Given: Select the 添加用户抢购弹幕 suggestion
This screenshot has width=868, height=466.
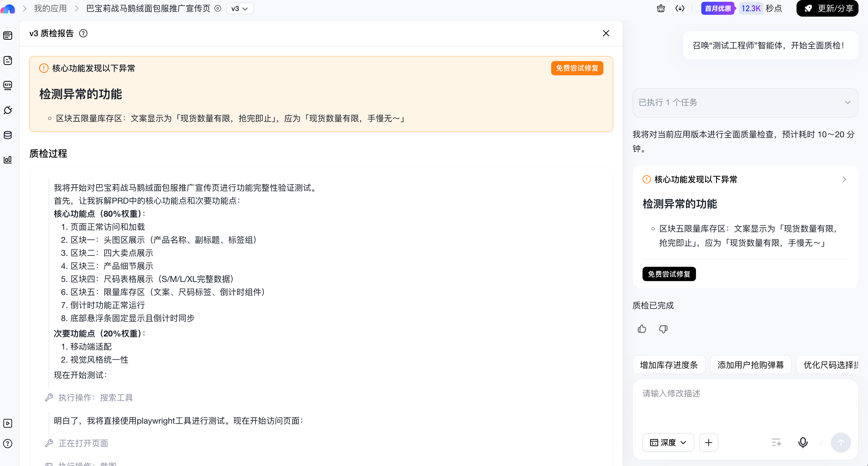Looking at the screenshot, I should point(751,365).
